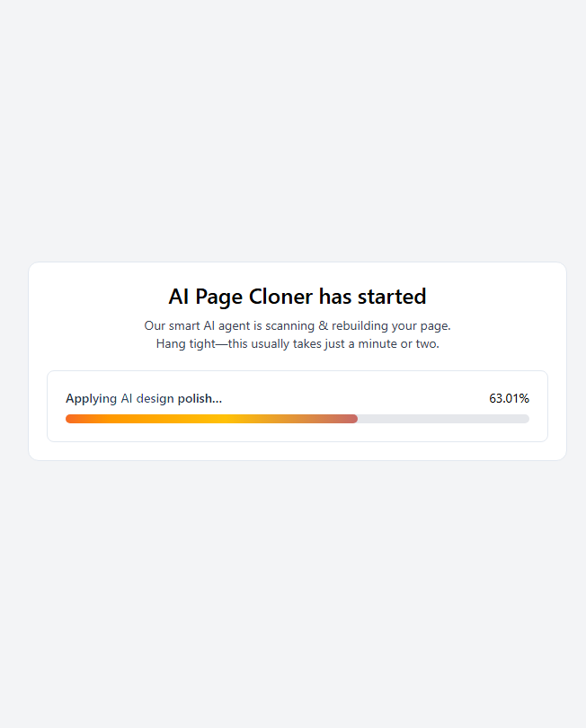This screenshot has width=586, height=728.
Task: Click the 'Applying AI design polish...' status label
Action: click(x=144, y=399)
